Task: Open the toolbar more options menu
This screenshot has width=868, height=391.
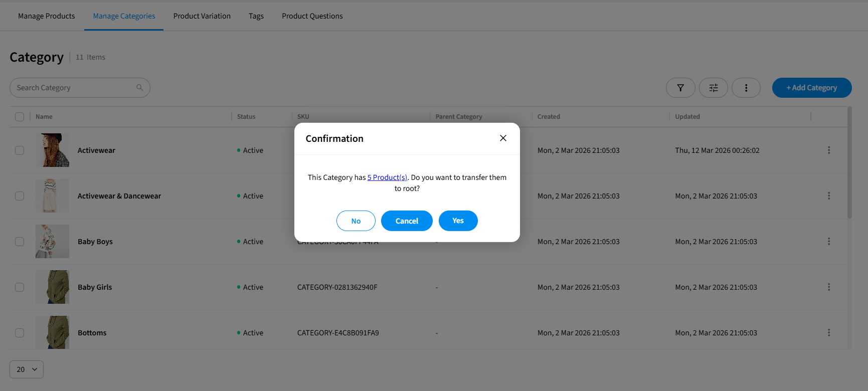Action: [x=746, y=88]
